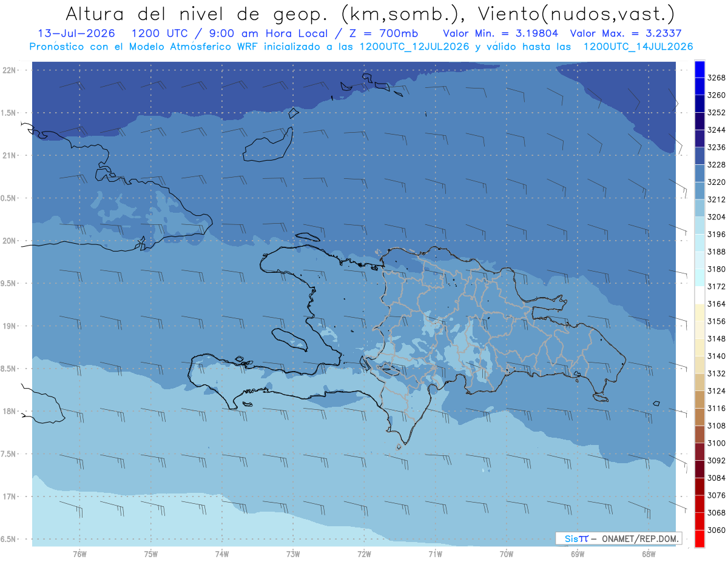The image size is (728, 562).
Task: Click the legend band between 3212 and 3220
Action: (x=699, y=190)
